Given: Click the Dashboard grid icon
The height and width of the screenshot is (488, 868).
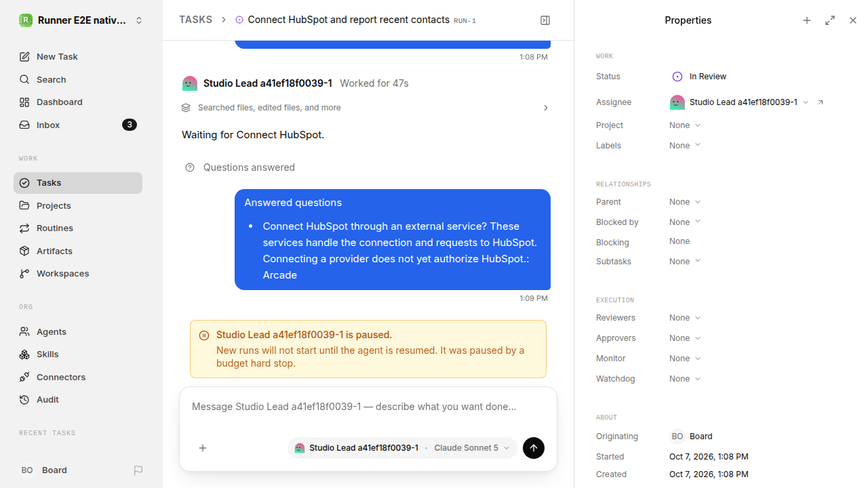Looking at the screenshot, I should click(x=24, y=102).
